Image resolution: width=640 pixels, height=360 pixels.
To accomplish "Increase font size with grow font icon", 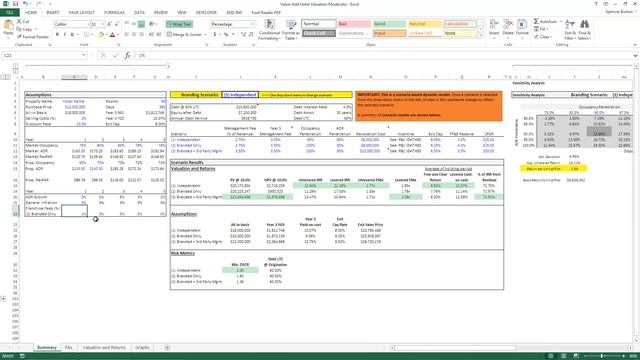I will coord(109,24).
